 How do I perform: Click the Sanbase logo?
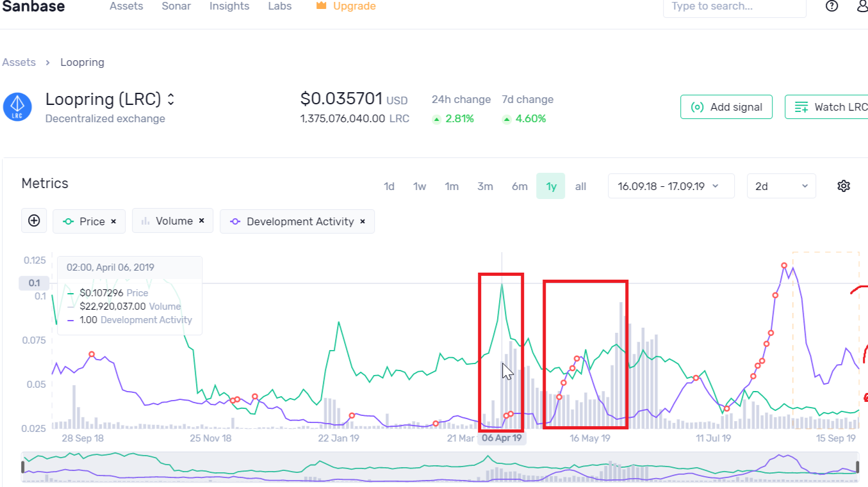click(x=33, y=6)
